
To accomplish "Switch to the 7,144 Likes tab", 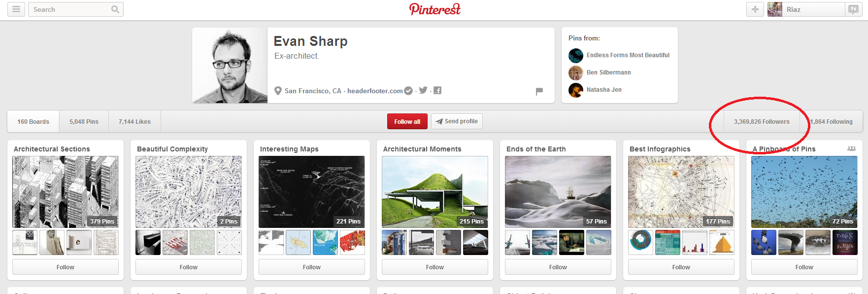I will 134,122.
